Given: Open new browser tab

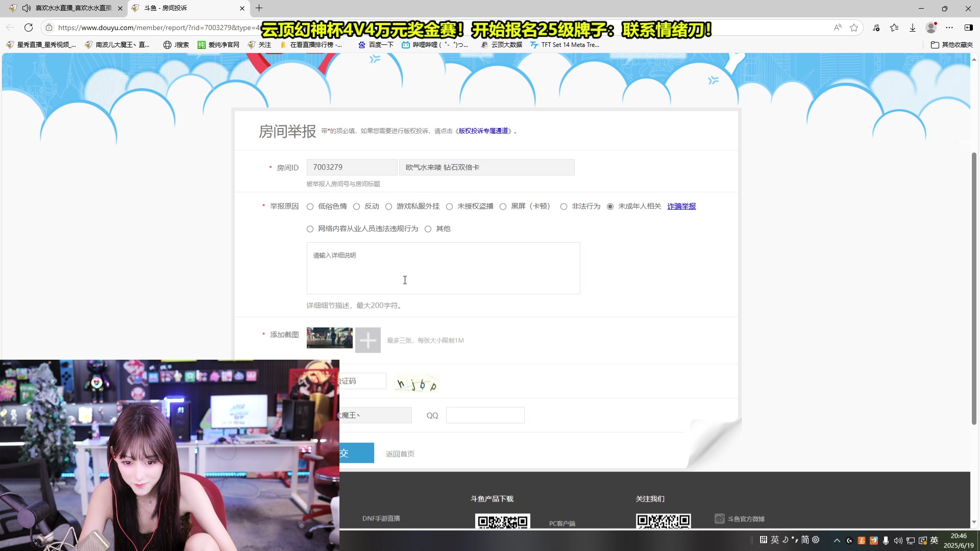Looking at the screenshot, I should pyautogui.click(x=259, y=8).
